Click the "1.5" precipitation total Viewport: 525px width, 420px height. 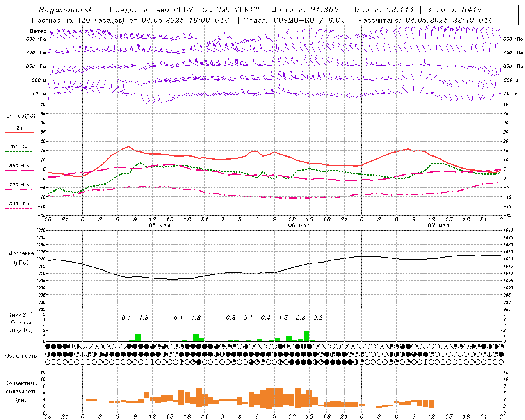coord(283,317)
